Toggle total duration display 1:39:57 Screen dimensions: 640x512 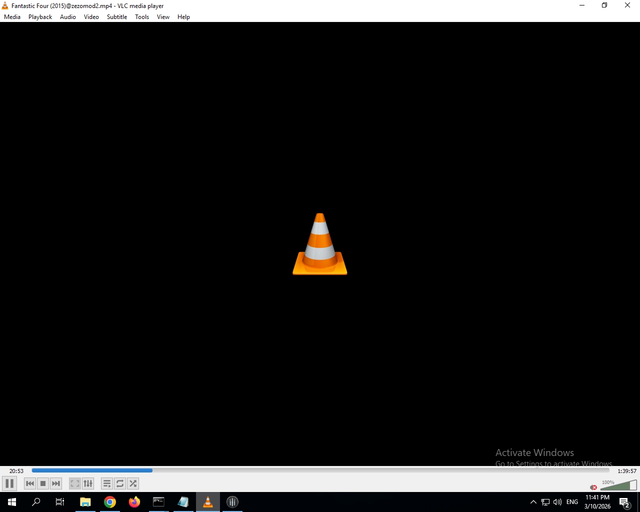pyautogui.click(x=627, y=471)
